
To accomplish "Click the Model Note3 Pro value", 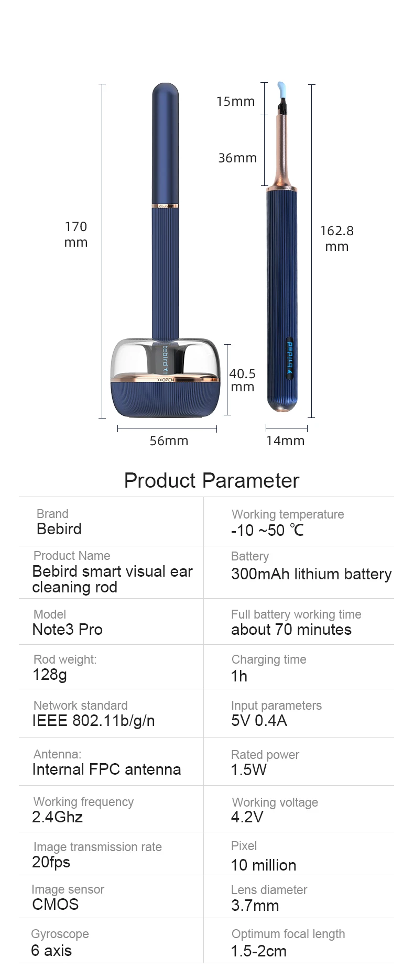I will click(x=67, y=630).
